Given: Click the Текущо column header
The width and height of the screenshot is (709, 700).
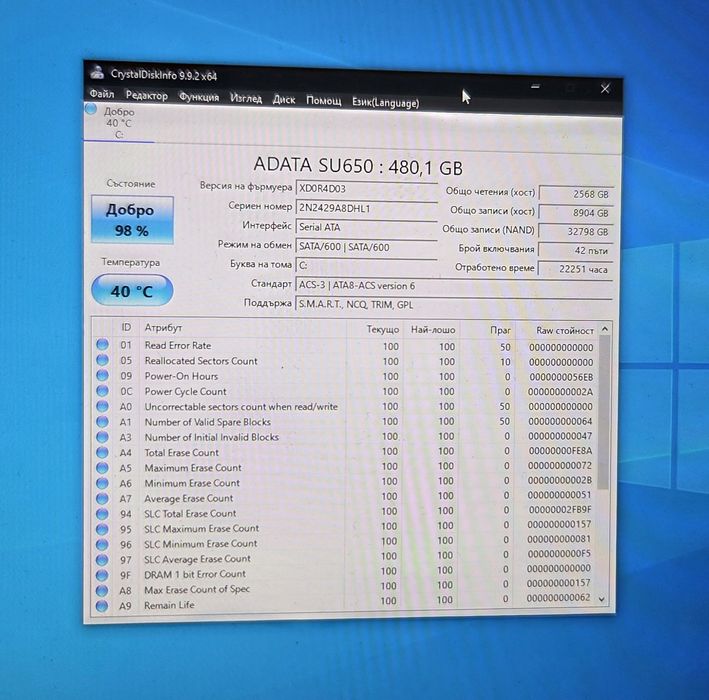Looking at the screenshot, I should coord(383,330).
